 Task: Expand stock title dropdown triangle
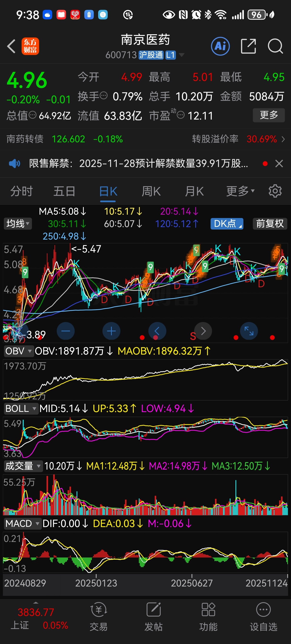tap(182, 55)
